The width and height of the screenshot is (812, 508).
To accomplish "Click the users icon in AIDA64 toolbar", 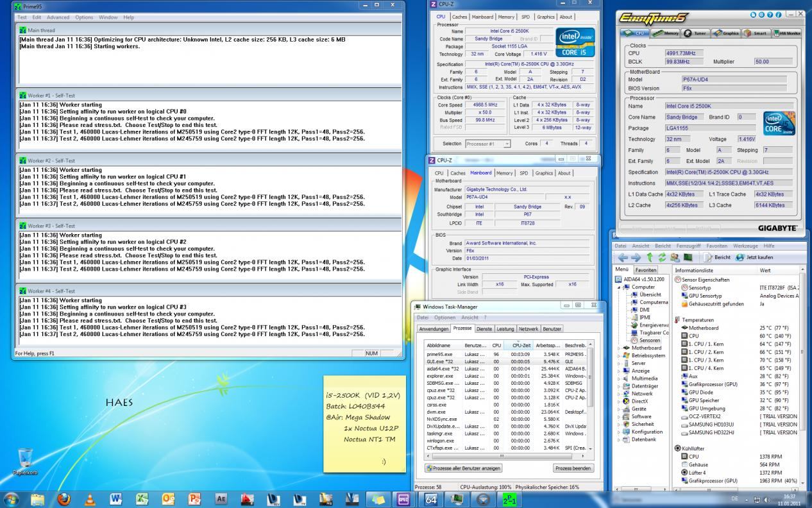I will point(675,257).
